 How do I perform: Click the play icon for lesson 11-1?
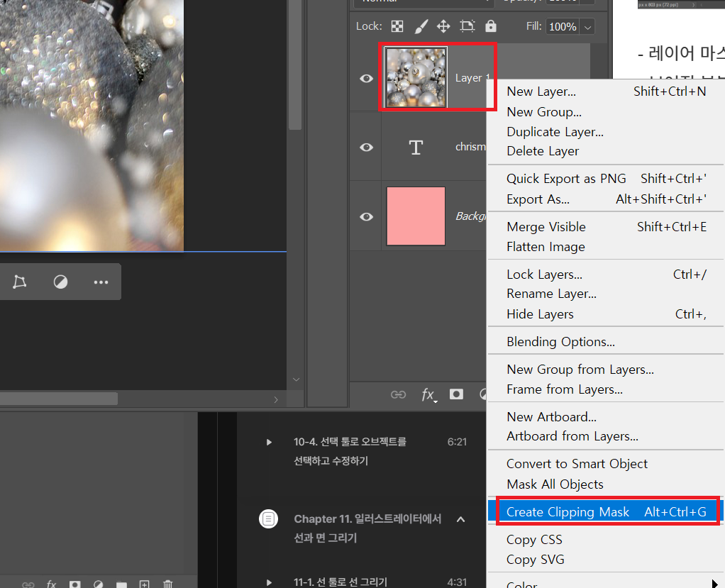(269, 582)
